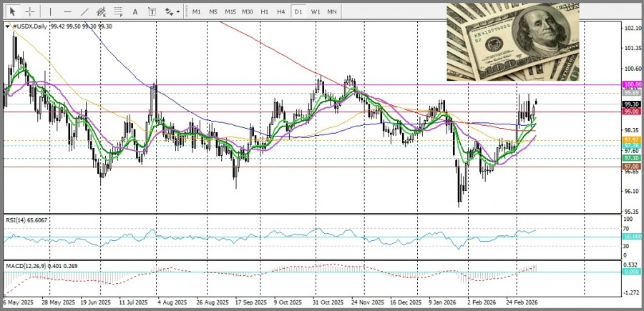644x311 pixels.
Task: Enable the H4 timeframe
Action: point(280,11)
